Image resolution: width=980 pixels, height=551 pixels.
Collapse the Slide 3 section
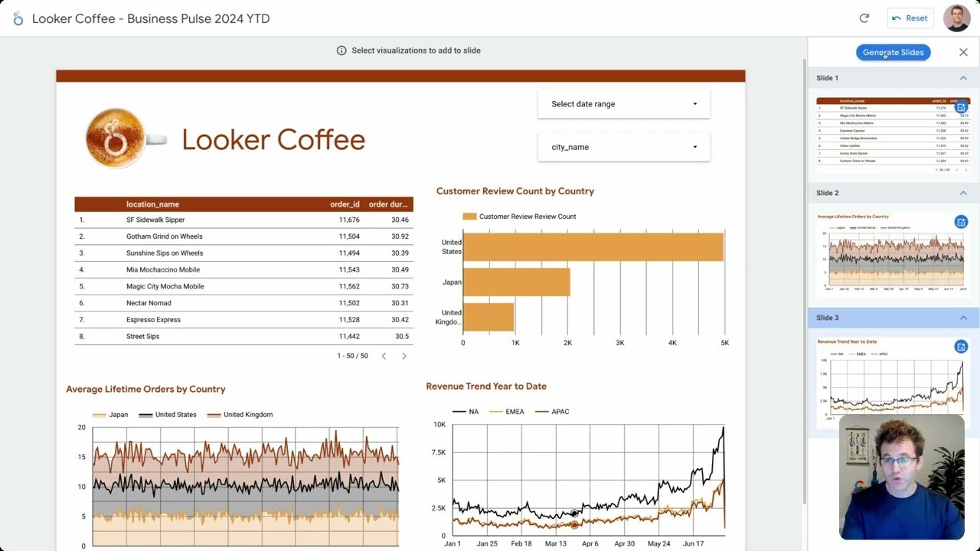pyautogui.click(x=963, y=318)
